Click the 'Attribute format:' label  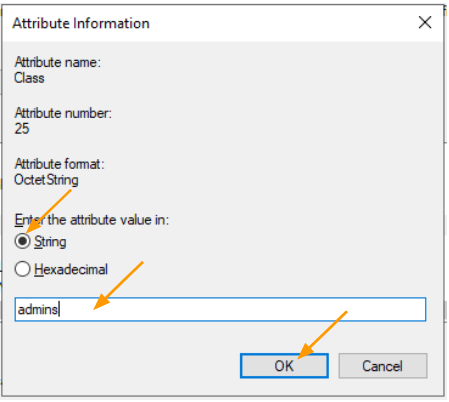[59, 164]
